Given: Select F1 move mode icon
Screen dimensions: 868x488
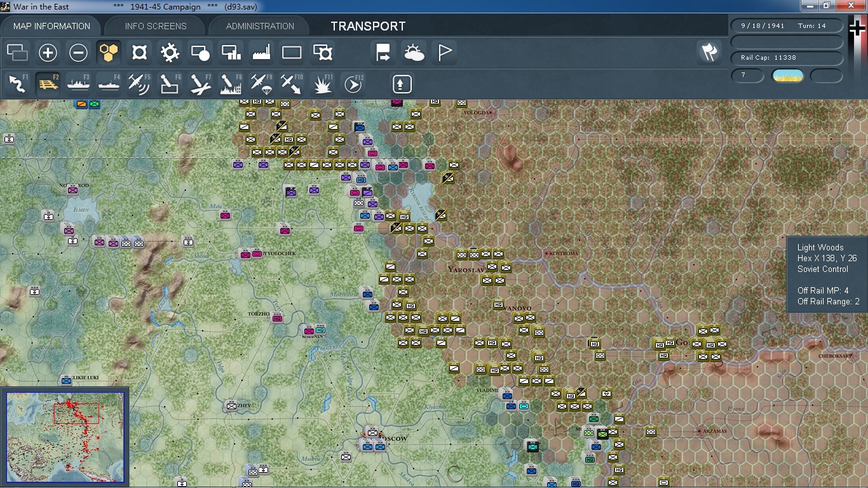Looking at the screenshot, I should 17,84.
